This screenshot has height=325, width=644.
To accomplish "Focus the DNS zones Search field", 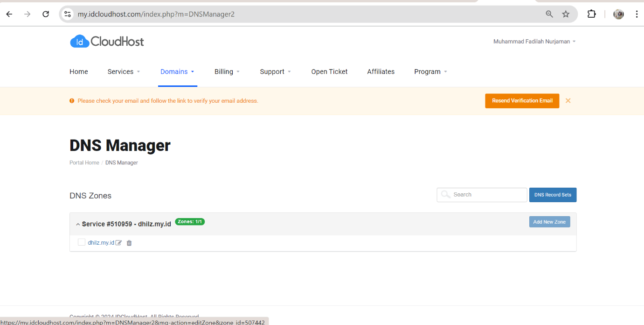I will click(x=482, y=195).
